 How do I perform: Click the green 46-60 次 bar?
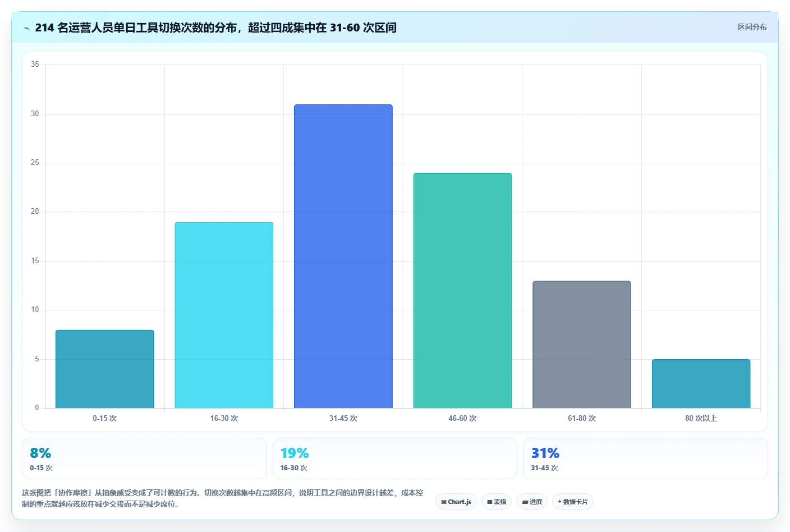[462, 291]
